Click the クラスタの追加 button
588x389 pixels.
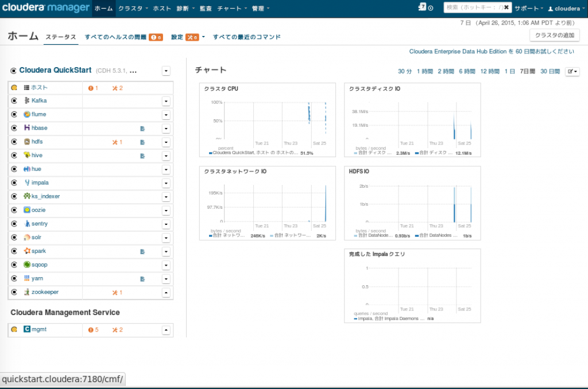click(x=555, y=35)
